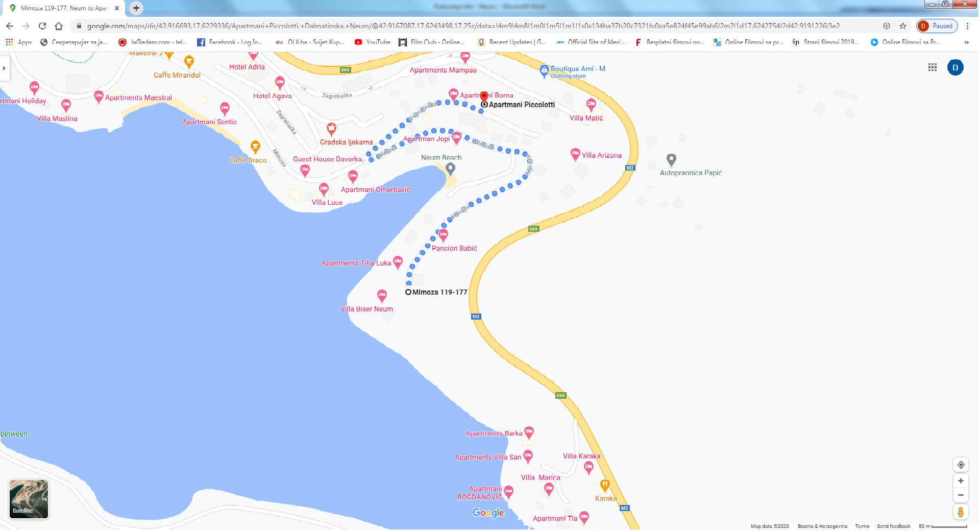Expand the collapsed side panel arrow
The image size is (980, 531).
(5, 68)
